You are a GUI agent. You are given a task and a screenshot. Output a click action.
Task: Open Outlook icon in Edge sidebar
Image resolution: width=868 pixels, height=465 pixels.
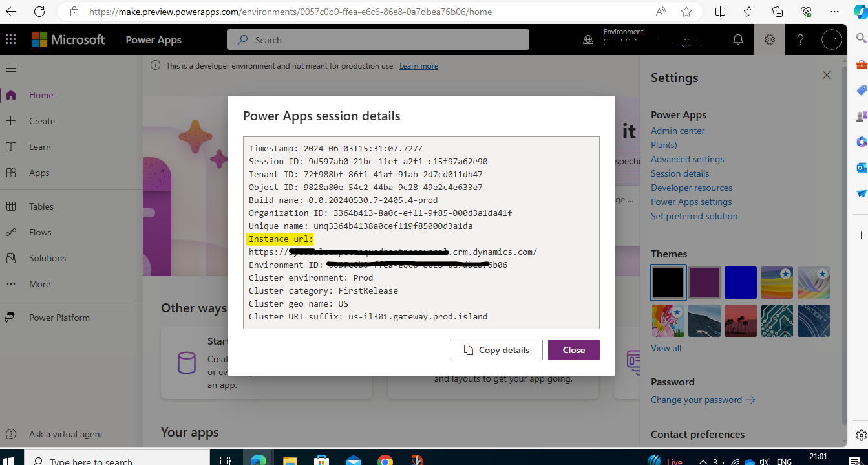coord(861,168)
